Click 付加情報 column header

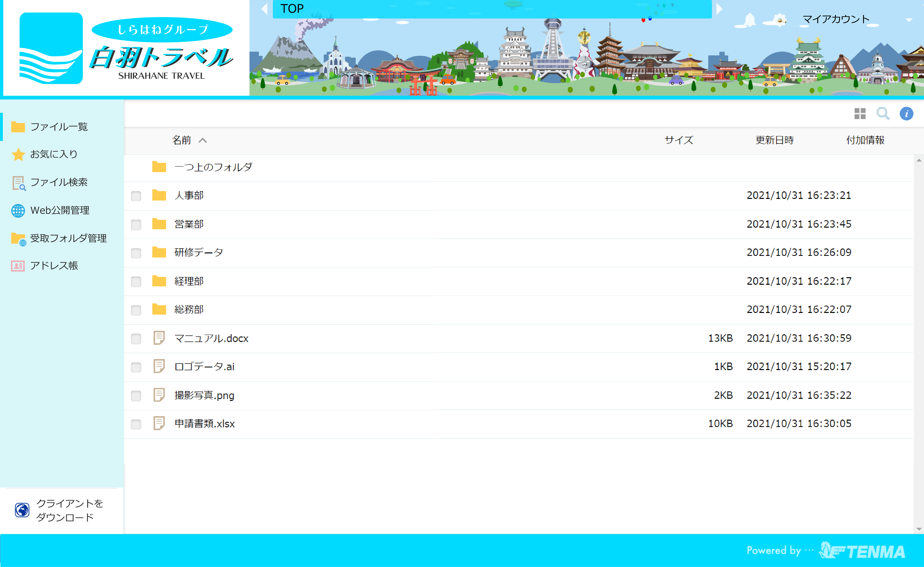click(866, 140)
